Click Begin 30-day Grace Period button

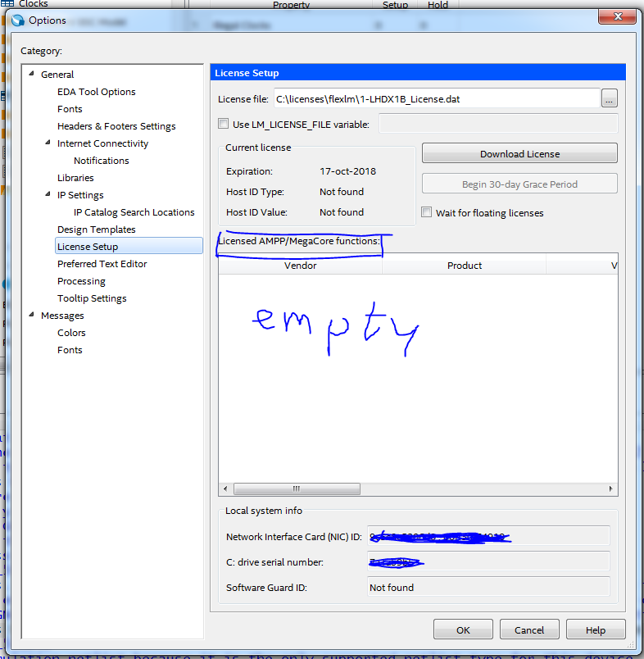[519, 184]
